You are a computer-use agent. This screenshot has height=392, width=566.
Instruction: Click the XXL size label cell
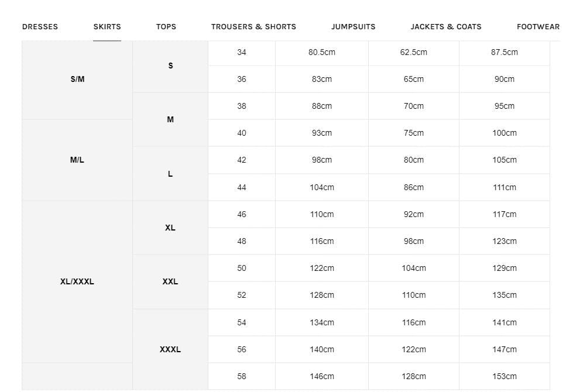pos(170,281)
